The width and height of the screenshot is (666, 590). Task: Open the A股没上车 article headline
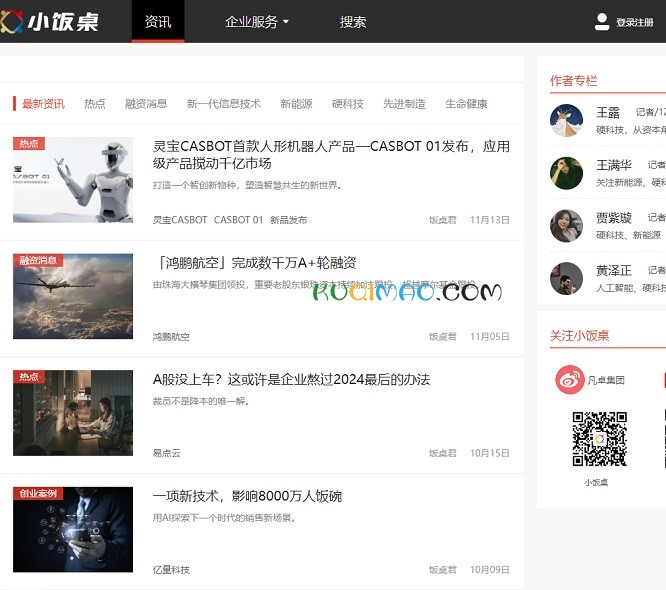291,379
